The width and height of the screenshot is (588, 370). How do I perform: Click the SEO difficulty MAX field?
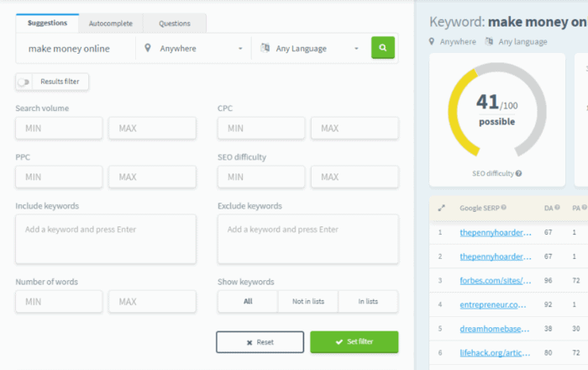click(354, 177)
